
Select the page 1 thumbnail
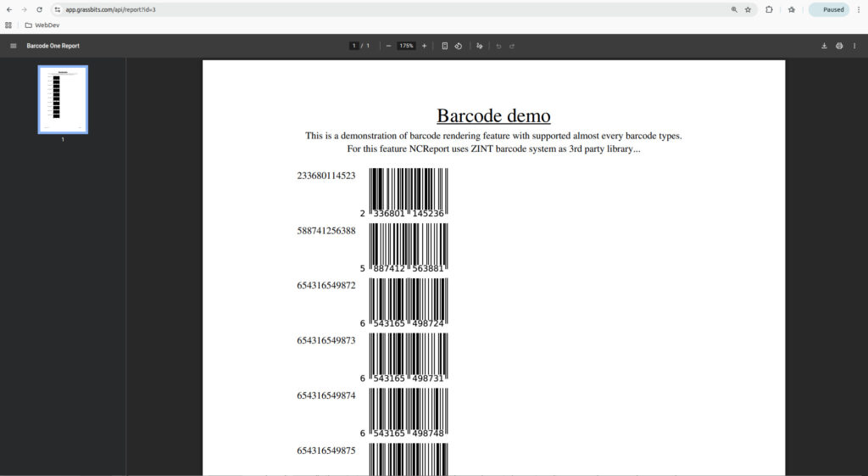pos(63,99)
